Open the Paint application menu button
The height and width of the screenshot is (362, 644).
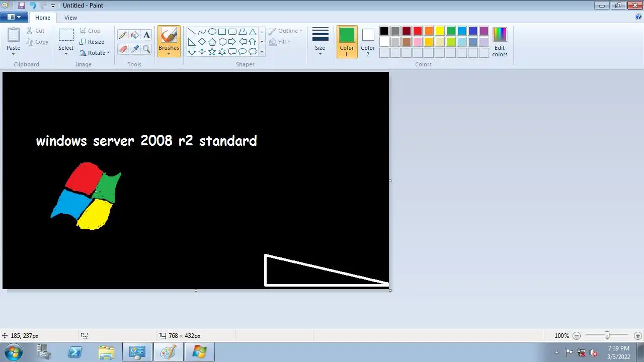(14, 17)
